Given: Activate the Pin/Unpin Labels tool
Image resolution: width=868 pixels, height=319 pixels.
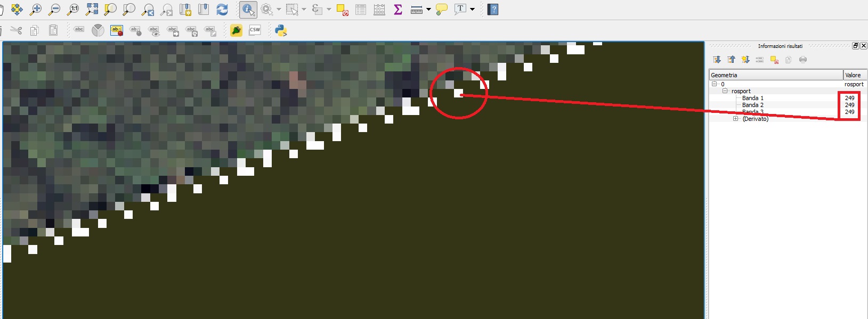Looking at the screenshot, I should point(135,30).
